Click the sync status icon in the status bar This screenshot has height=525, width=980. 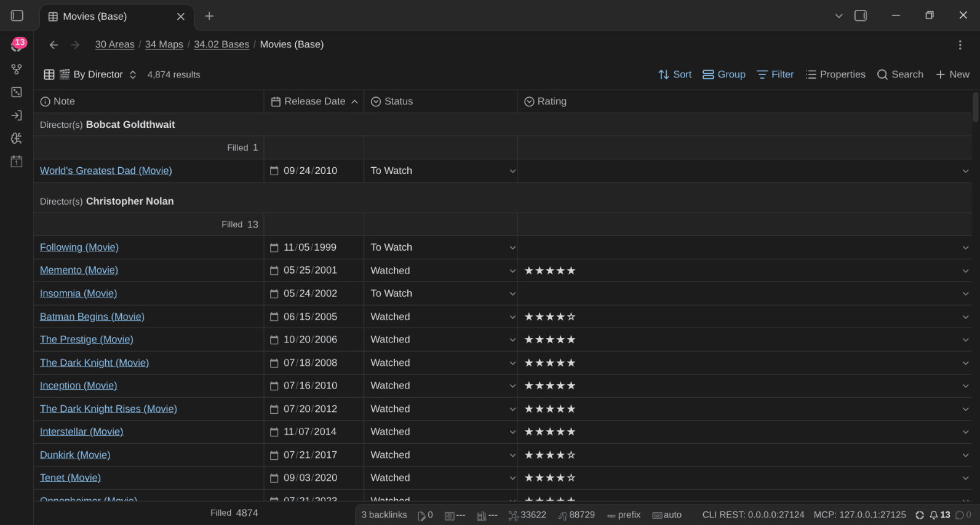point(920,515)
